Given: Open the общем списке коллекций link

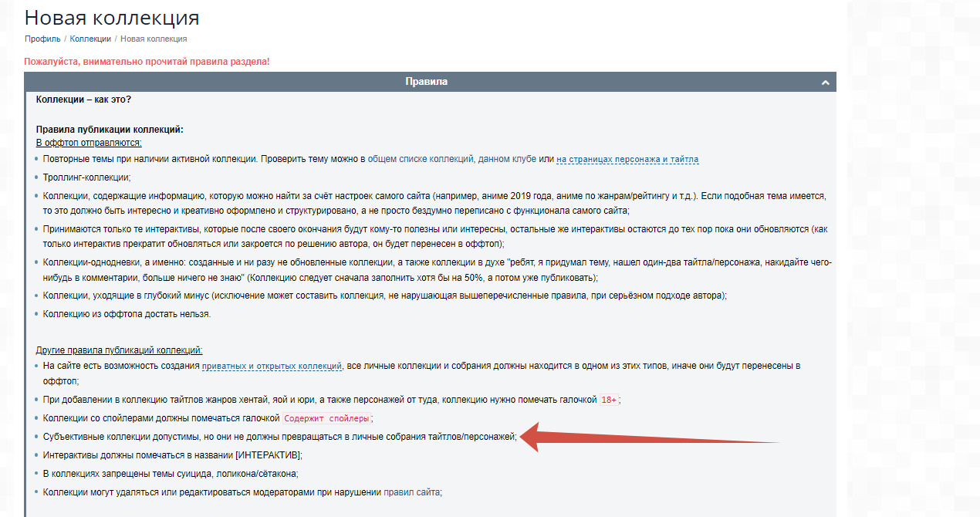Looking at the screenshot, I should click(x=420, y=159).
